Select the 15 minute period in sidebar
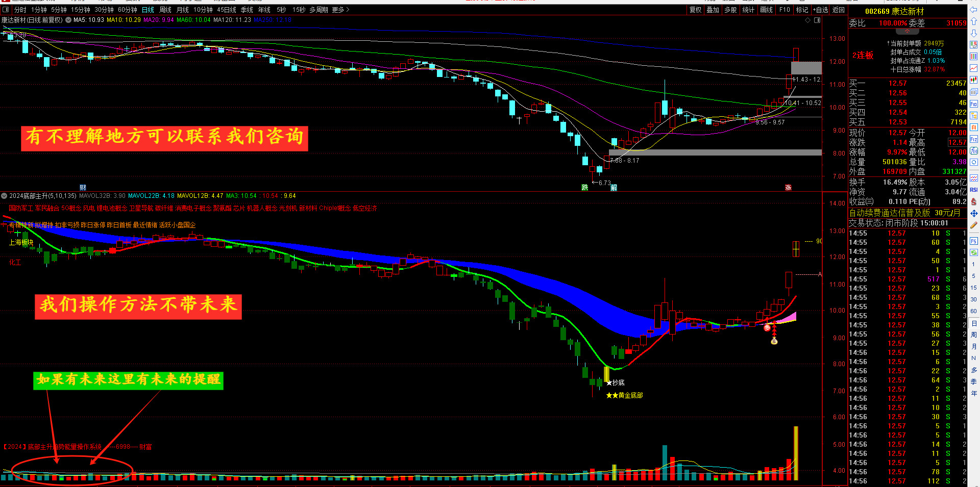This screenshot has height=487, width=980. point(973,288)
